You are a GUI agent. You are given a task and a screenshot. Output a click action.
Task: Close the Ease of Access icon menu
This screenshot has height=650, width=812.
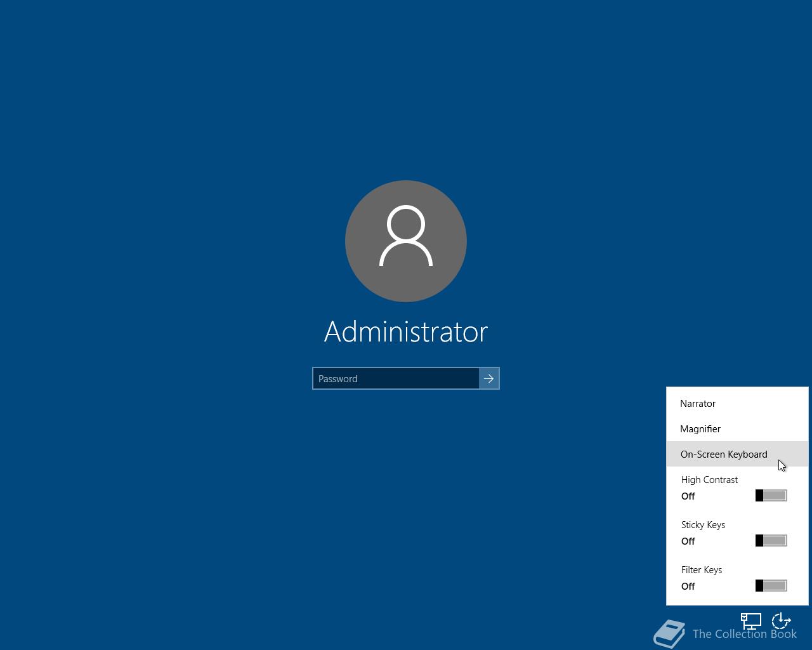(781, 621)
